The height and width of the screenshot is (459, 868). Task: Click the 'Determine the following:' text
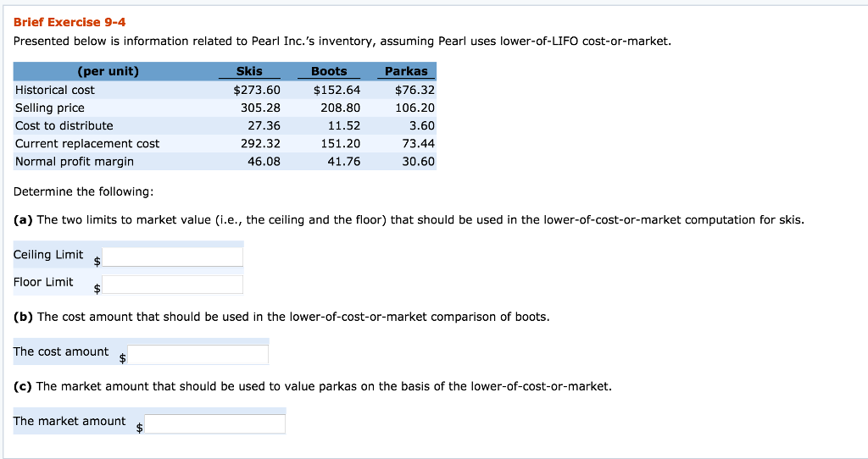(83, 192)
